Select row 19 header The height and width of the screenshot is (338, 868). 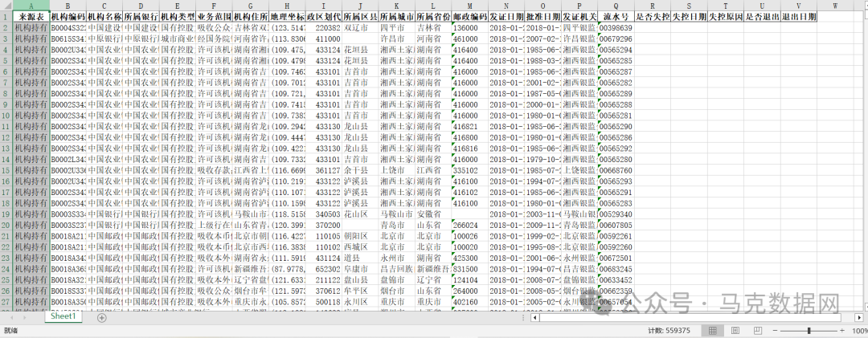tap(6, 214)
